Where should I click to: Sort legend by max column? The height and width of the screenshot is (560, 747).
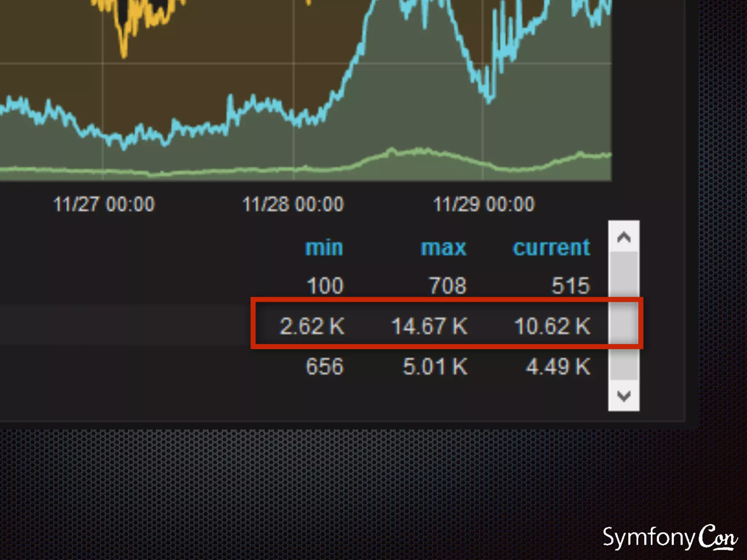coord(443,248)
